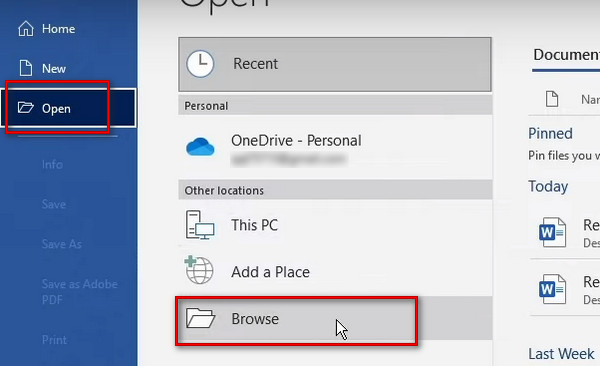Choose Print in the sidebar
The image size is (600, 366).
click(54, 340)
